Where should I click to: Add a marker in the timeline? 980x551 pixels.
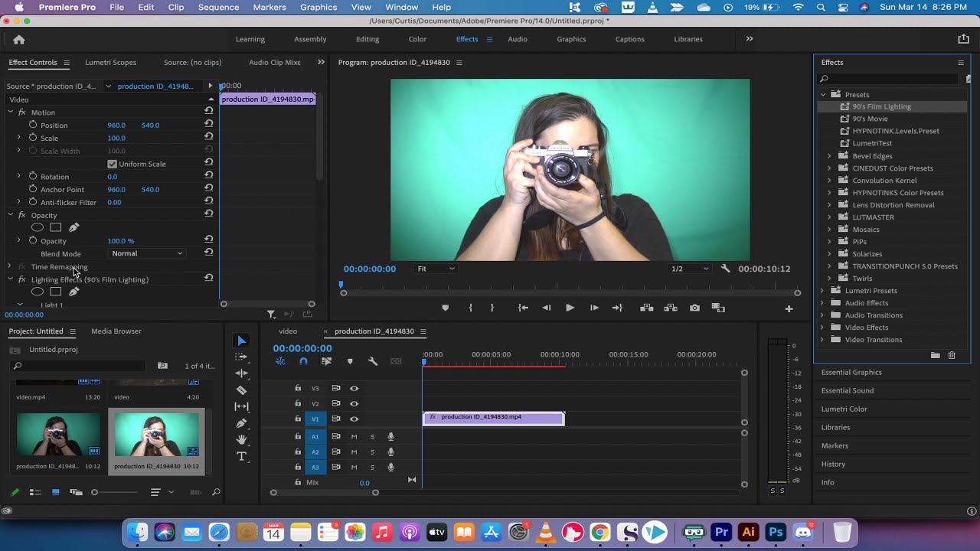350,361
